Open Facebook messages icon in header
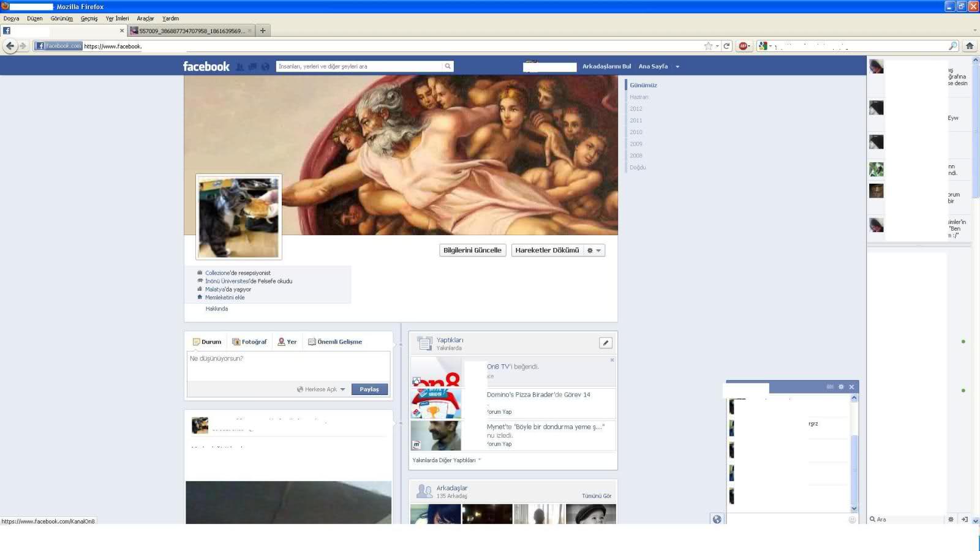The image size is (980, 551). pyautogui.click(x=252, y=67)
